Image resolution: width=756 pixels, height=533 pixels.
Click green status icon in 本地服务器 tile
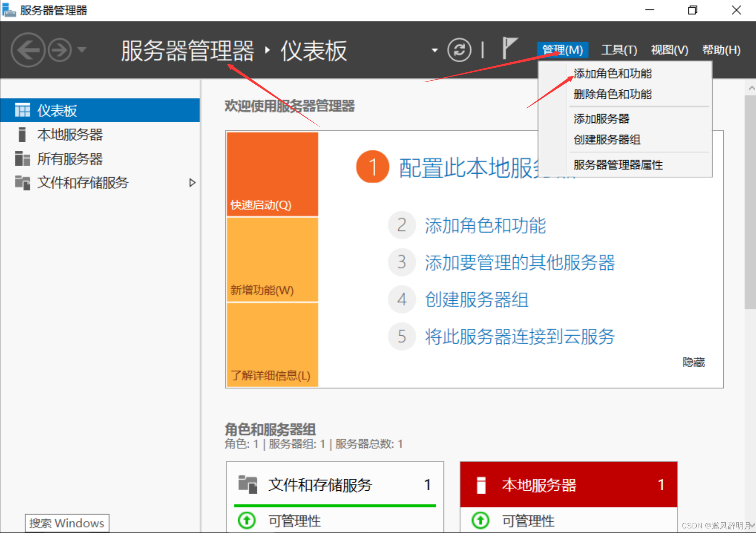tap(481, 521)
